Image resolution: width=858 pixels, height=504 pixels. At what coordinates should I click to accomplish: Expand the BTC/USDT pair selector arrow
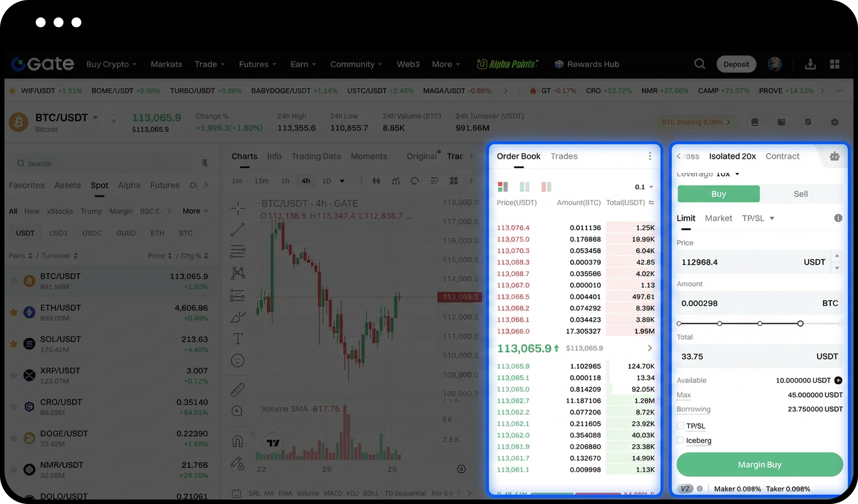pyautogui.click(x=95, y=118)
